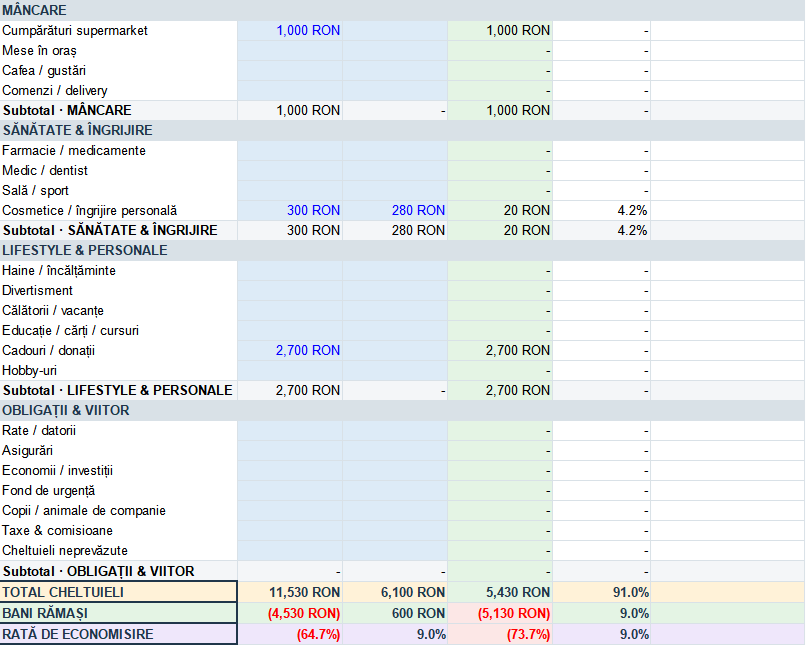The image size is (810, 651).
Task: Click the Copii / animale de companie label
Action: [84, 511]
